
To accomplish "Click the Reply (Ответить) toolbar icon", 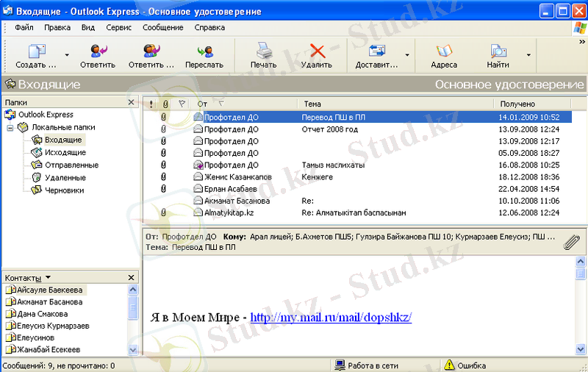I will (x=97, y=51).
